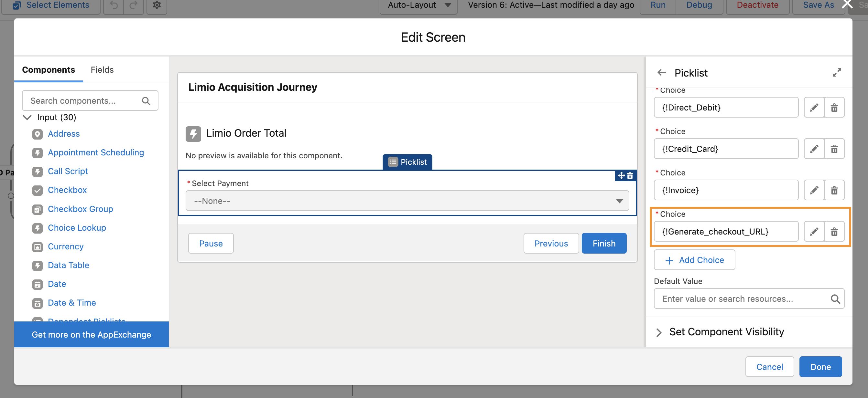Viewport: 868px width, 398px height.
Task: Click the Checkbox component icon
Action: (38, 190)
